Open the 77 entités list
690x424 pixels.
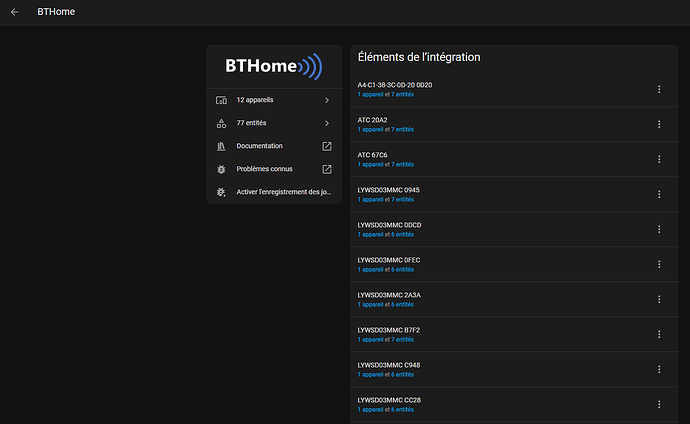coord(274,123)
